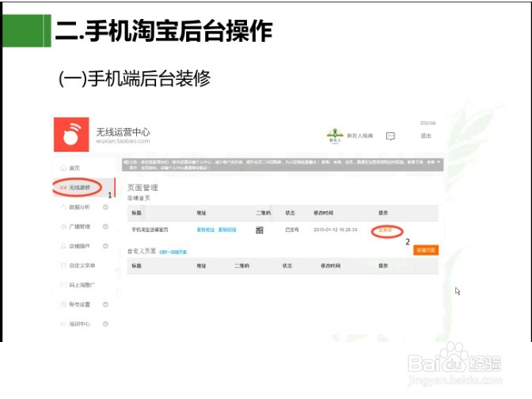Click the 新农人电商 account name
This screenshot has width=532, height=399.
pos(359,135)
